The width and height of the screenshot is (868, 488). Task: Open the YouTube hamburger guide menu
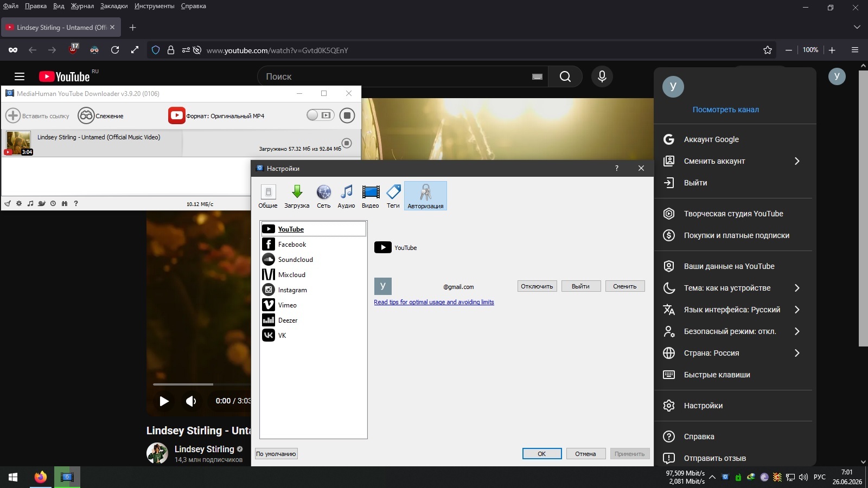20,76
